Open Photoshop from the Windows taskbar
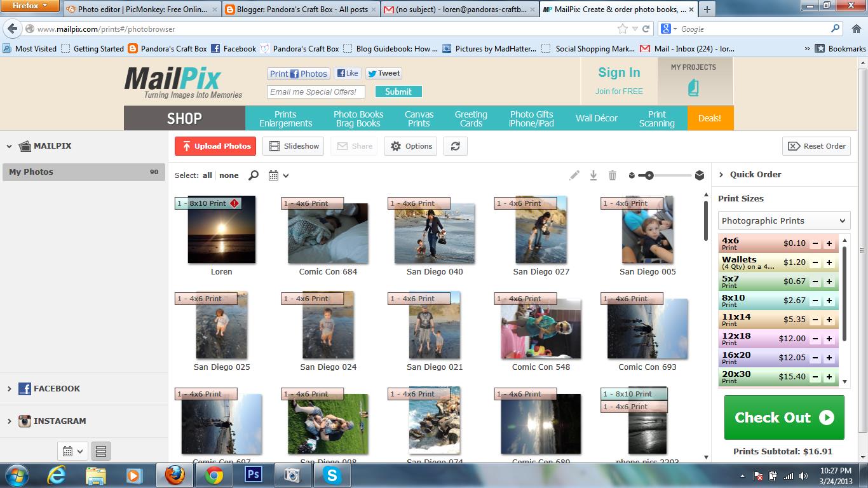The image size is (868, 488). click(254, 475)
